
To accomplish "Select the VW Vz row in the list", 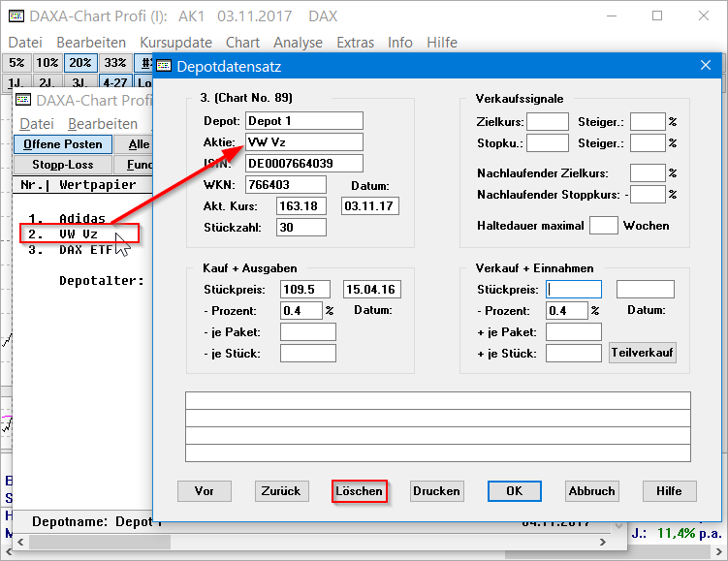I will coord(78,234).
